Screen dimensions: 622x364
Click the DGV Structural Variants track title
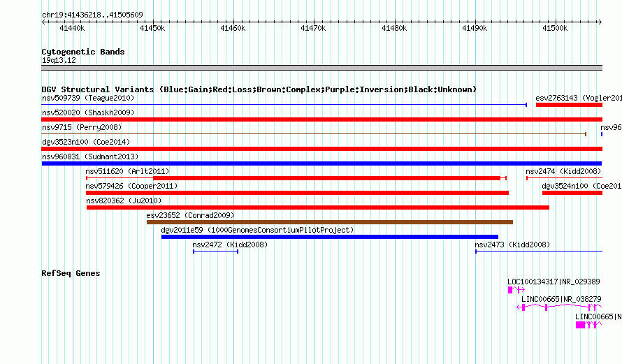click(259, 89)
